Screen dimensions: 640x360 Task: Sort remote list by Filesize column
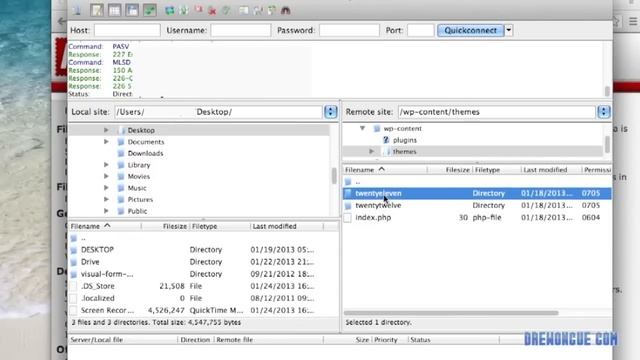(x=449, y=170)
